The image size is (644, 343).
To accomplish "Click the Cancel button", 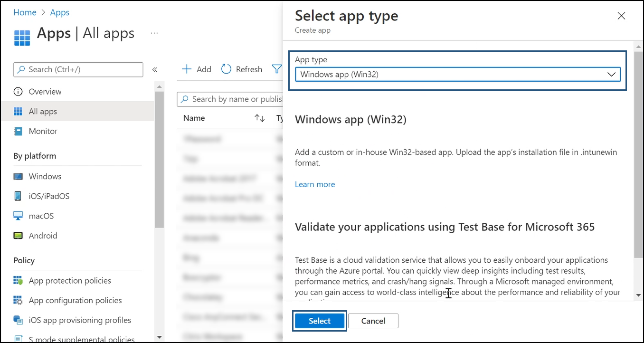I will [x=373, y=321].
